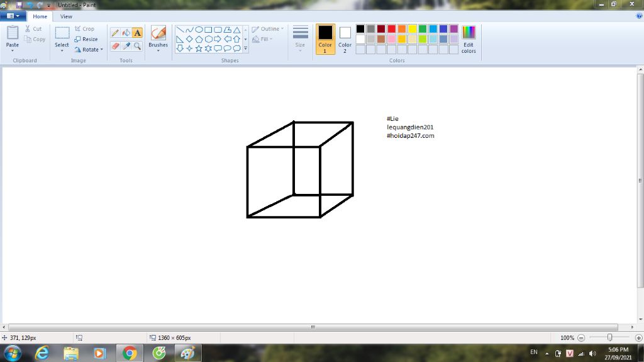Choose the Rectangle shape
The height and width of the screenshot is (362, 644).
[x=208, y=30]
